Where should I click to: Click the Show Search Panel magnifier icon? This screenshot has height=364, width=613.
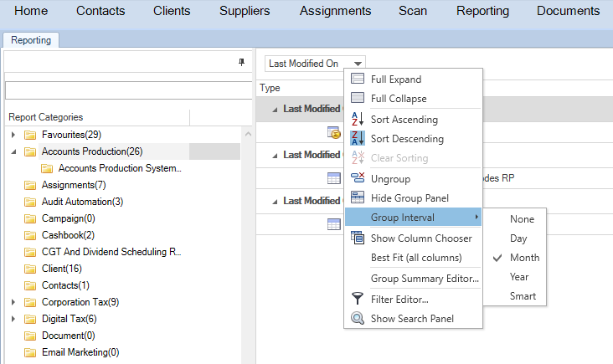[358, 318]
